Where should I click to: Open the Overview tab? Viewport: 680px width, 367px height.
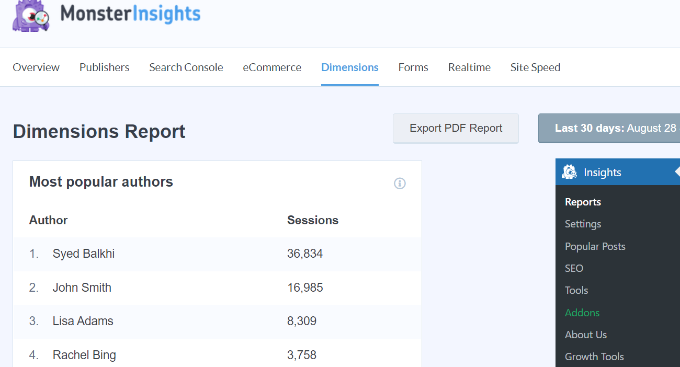point(36,67)
